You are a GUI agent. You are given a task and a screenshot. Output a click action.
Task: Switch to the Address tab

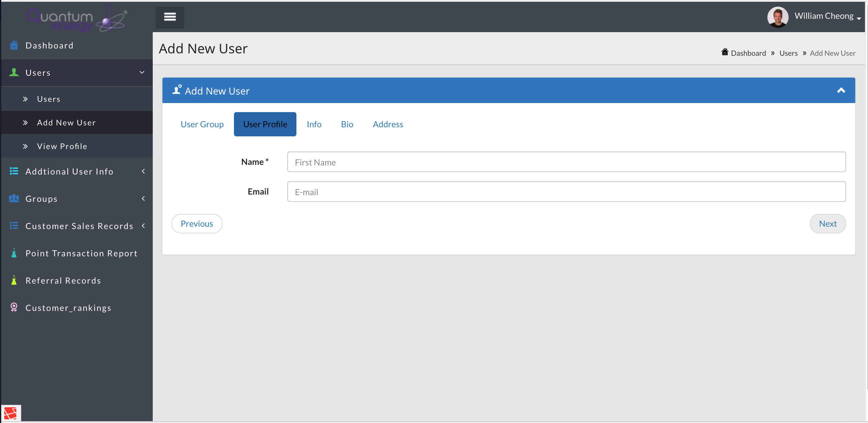pos(388,124)
